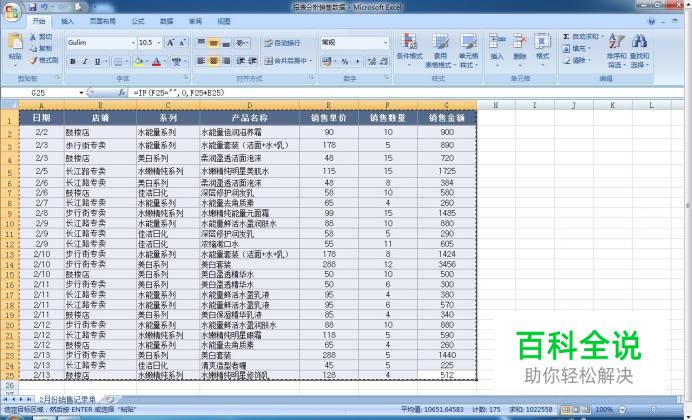Screen dimensions: 692x420
Task: Click the increase indent icon
Action: pos(252,61)
